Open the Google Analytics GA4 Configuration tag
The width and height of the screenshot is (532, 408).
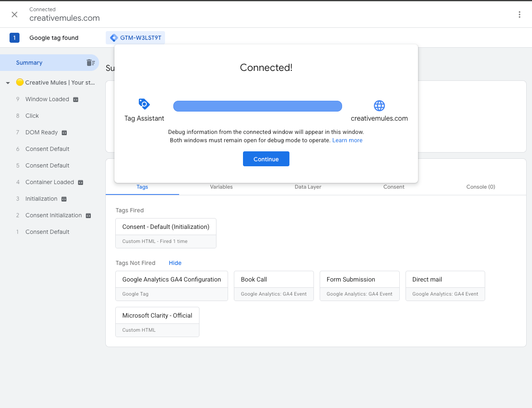(x=172, y=286)
